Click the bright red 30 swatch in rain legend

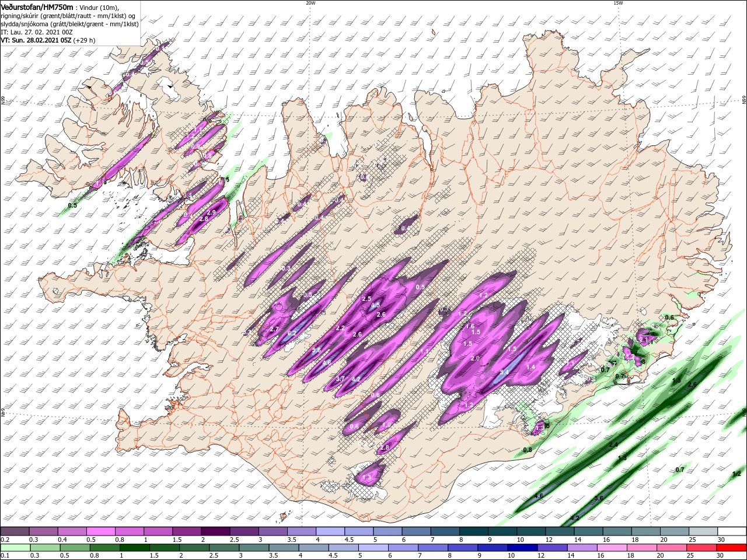[732, 548]
